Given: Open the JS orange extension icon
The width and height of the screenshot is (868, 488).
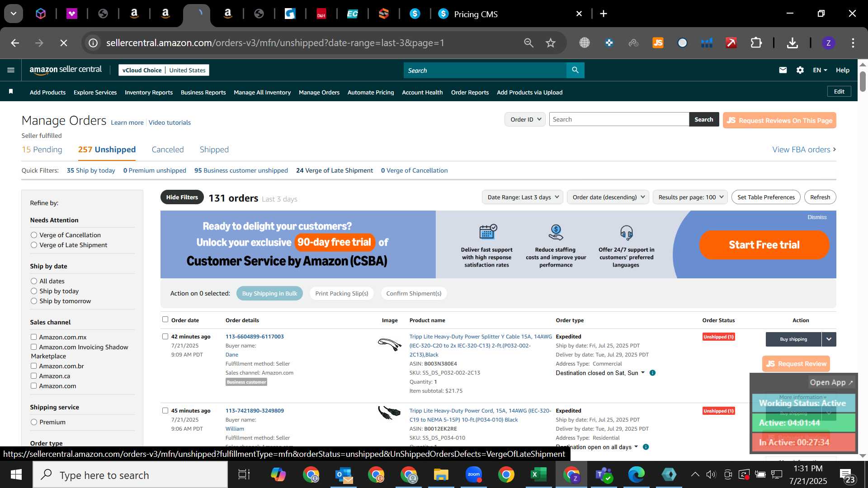Looking at the screenshot, I should [x=658, y=43].
